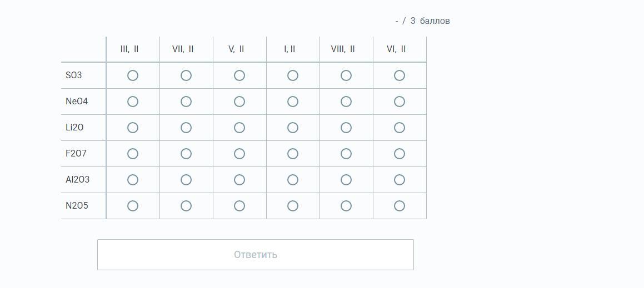This screenshot has width=644, height=288.
Task: Choose I, II for NeO4 row
Action: (293, 102)
